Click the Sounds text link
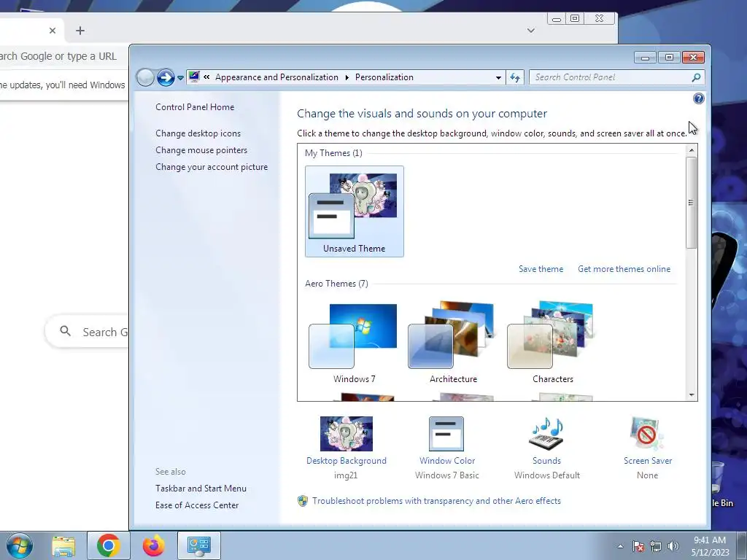 click(546, 461)
